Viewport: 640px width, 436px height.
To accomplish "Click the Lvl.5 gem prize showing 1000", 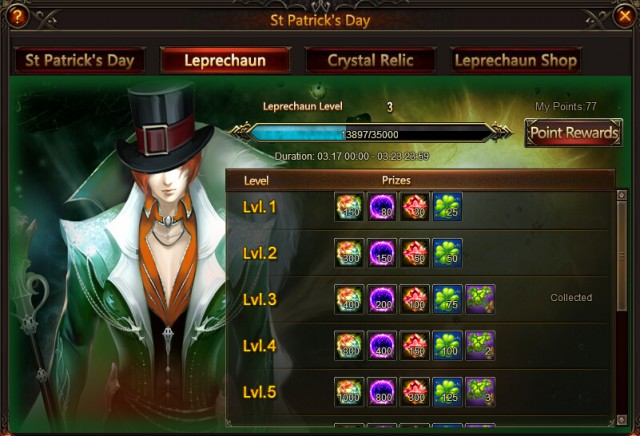I will coord(349,392).
